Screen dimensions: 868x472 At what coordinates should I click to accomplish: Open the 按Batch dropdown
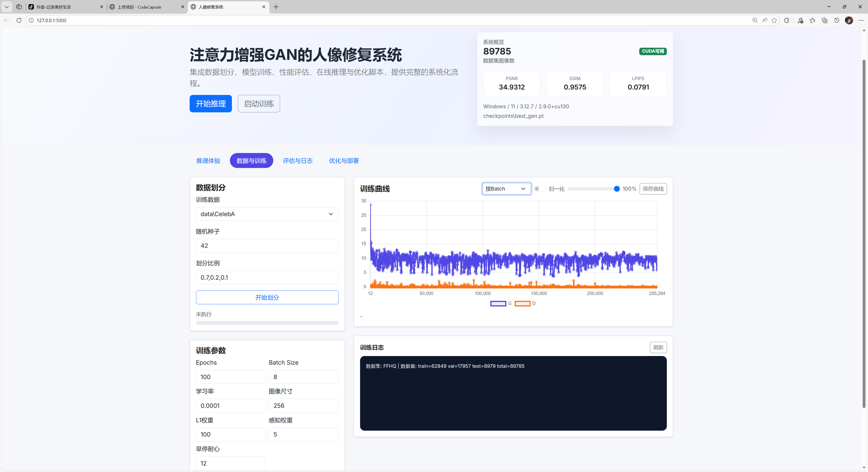tap(506, 189)
